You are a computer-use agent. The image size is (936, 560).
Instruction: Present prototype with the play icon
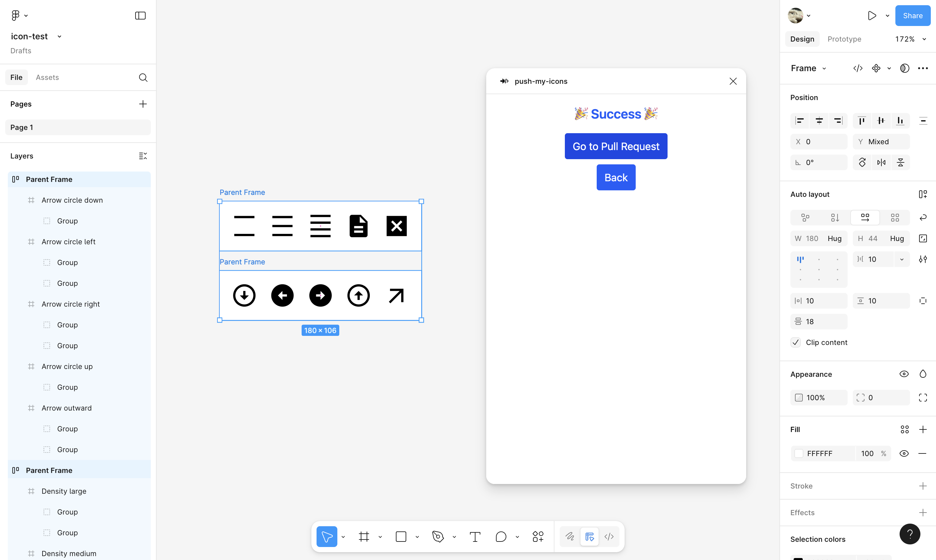(x=872, y=16)
